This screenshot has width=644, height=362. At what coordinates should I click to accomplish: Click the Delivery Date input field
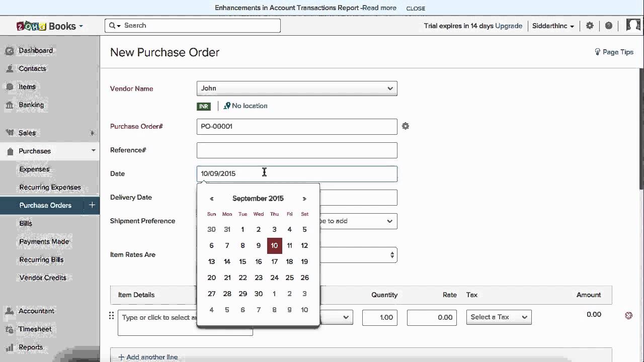358,198
